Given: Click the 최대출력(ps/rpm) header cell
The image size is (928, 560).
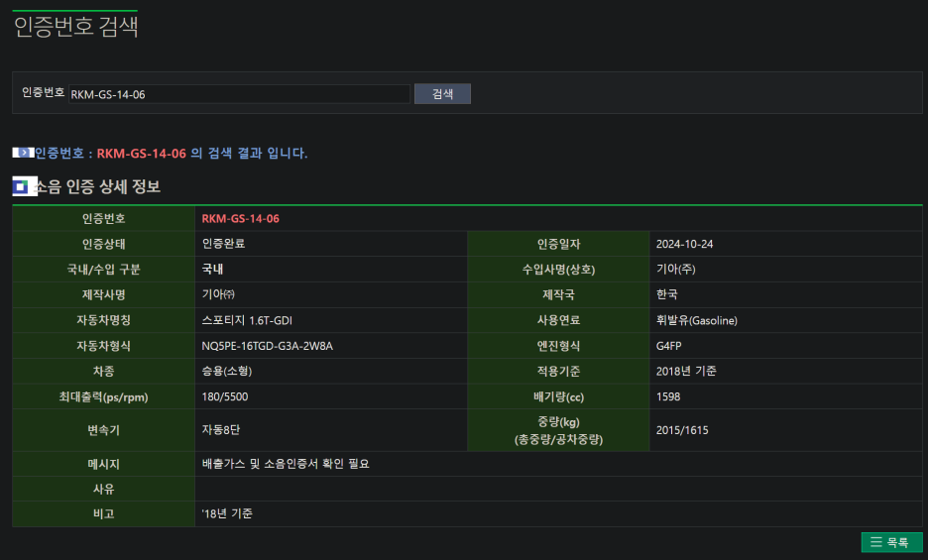Looking at the screenshot, I should [x=103, y=396].
